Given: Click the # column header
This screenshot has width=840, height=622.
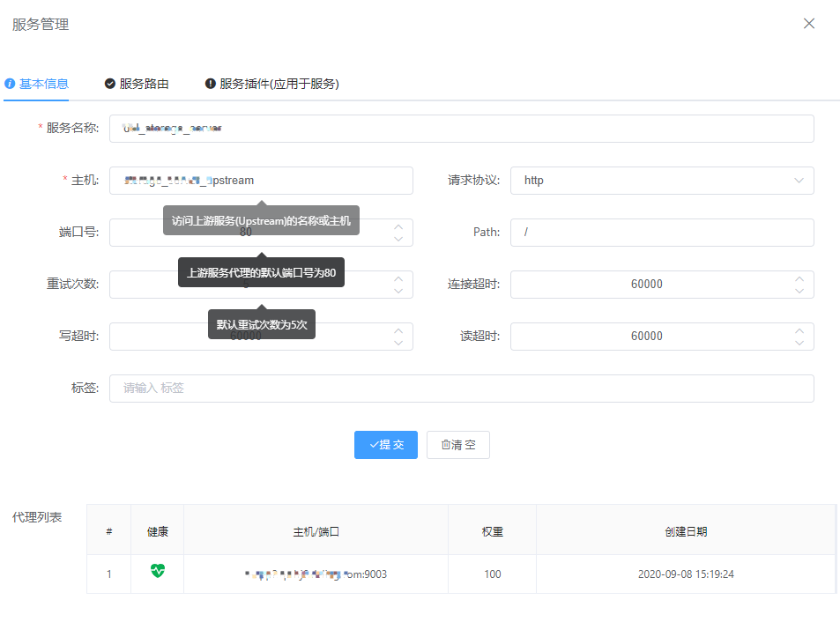Looking at the screenshot, I should (x=108, y=531).
